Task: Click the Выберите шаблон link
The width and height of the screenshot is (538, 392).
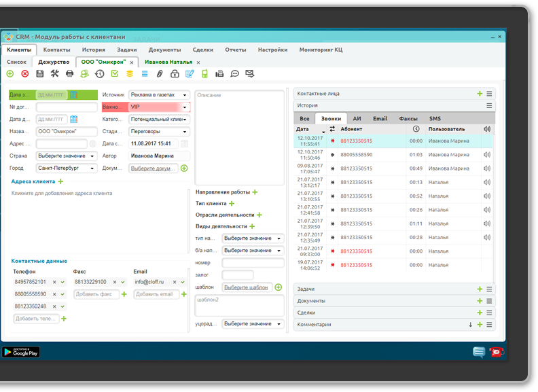Action: tap(246, 287)
